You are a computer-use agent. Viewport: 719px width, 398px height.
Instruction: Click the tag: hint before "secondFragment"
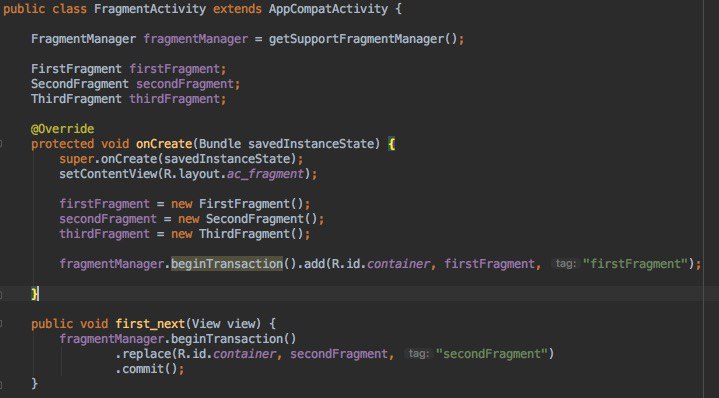coord(419,354)
